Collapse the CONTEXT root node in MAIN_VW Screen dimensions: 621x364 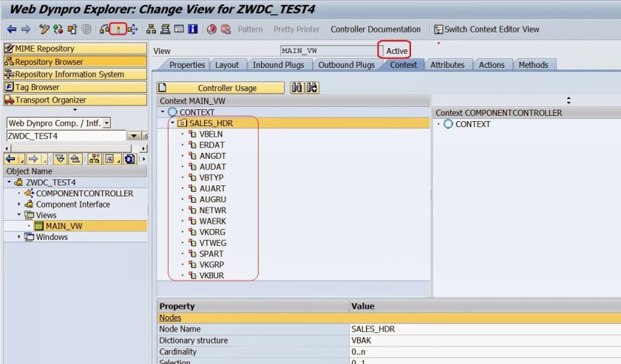point(163,112)
